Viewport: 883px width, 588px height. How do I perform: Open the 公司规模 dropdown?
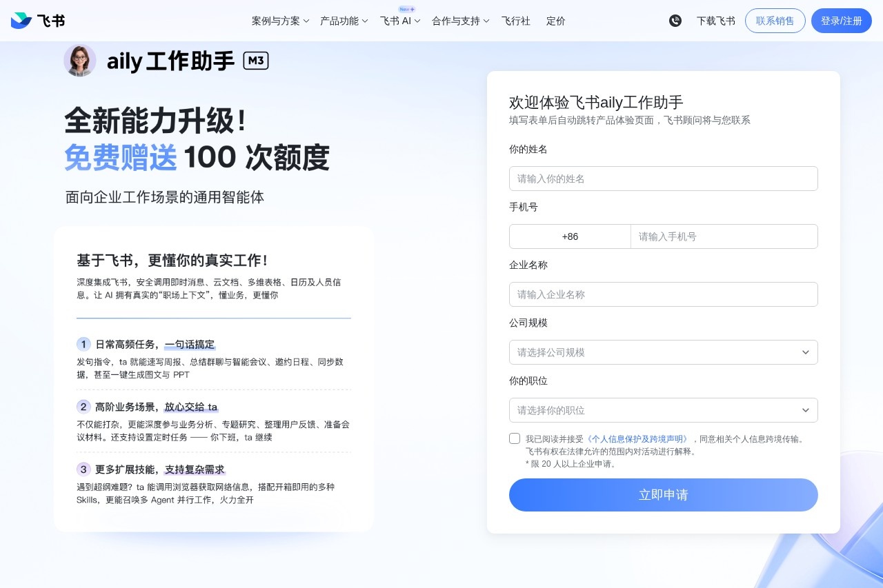point(663,352)
